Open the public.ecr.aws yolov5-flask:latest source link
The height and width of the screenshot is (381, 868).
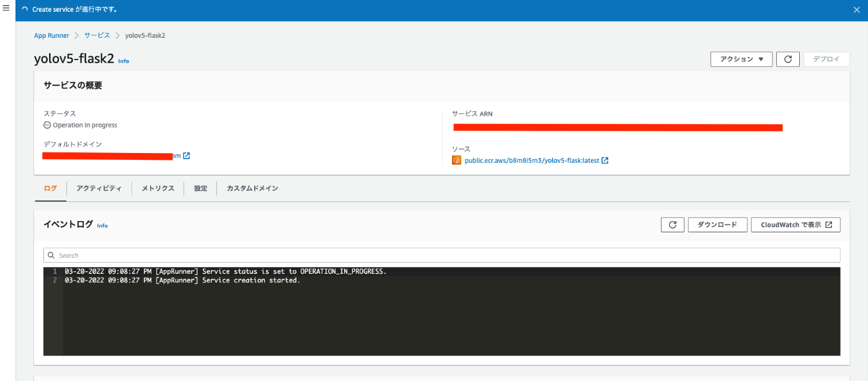coord(532,160)
